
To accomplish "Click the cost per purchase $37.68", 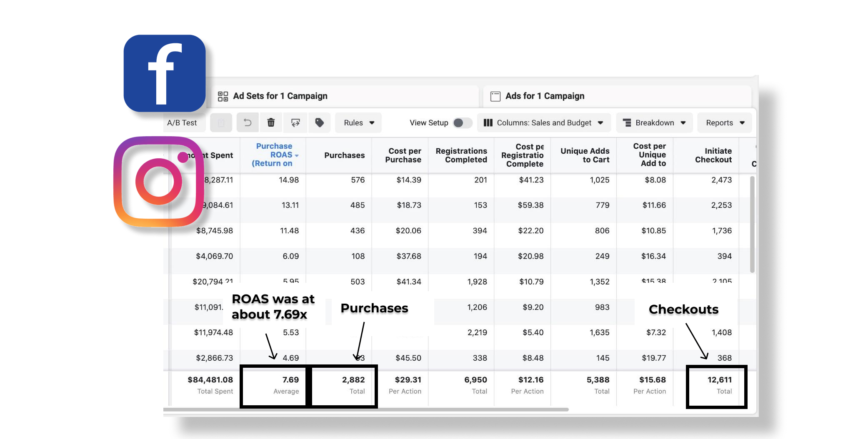I will click(408, 256).
